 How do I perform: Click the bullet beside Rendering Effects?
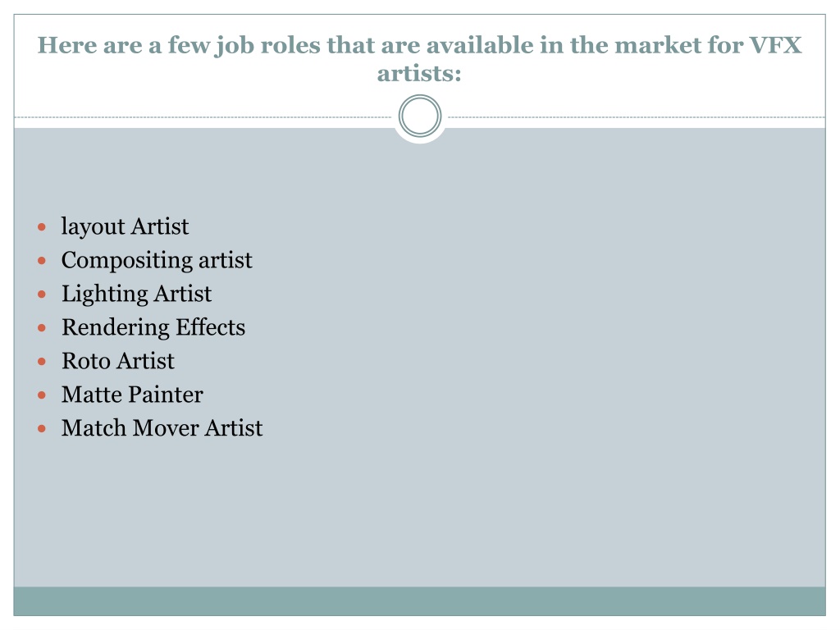(x=42, y=328)
